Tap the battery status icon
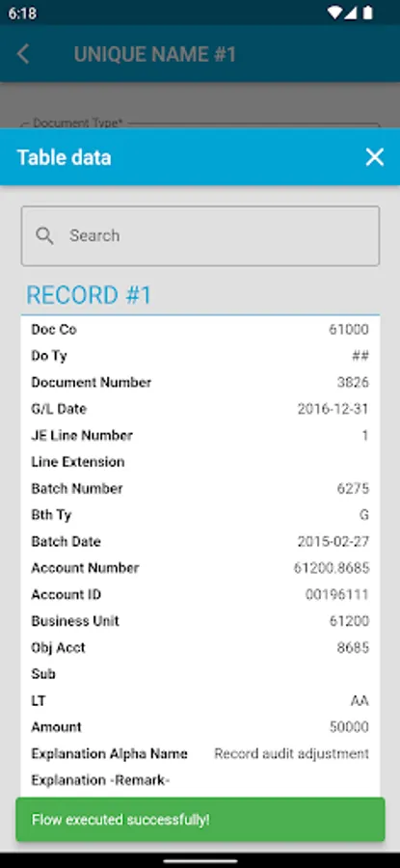Screen dimensions: 400x868 tap(367, 13)
